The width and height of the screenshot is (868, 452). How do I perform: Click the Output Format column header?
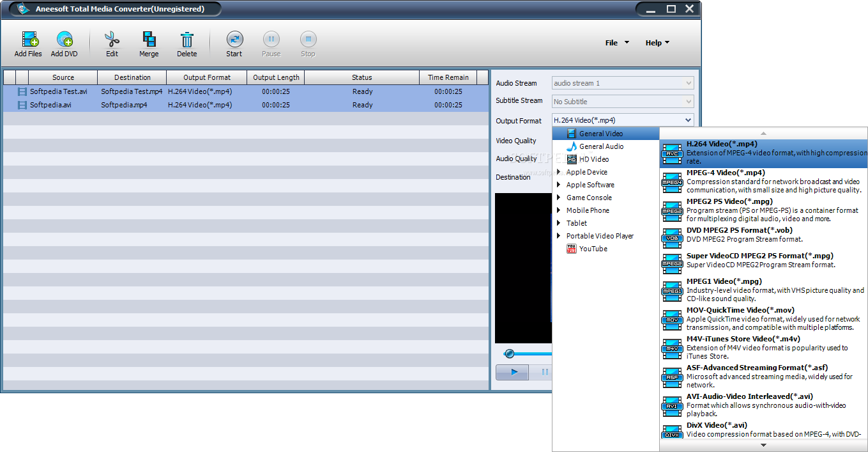[x=207, y=77]
